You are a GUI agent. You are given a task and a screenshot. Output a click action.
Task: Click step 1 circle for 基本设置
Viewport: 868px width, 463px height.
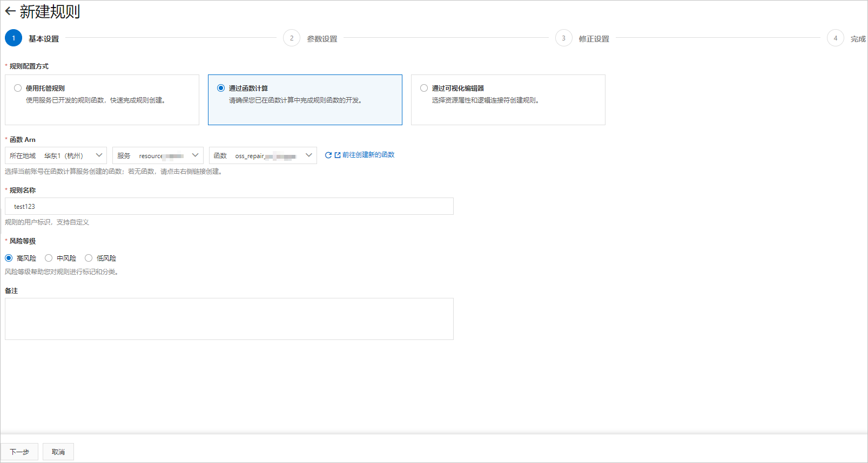tap(14, 38)
